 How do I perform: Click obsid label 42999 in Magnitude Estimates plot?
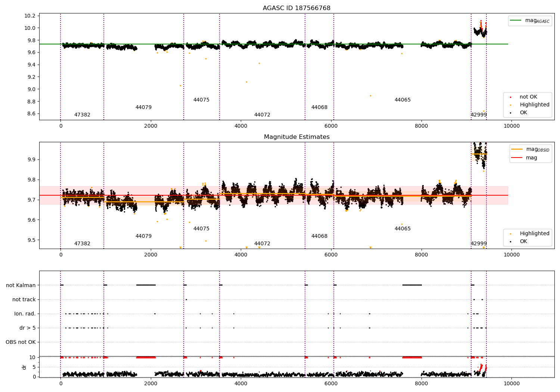click(479, 244)
